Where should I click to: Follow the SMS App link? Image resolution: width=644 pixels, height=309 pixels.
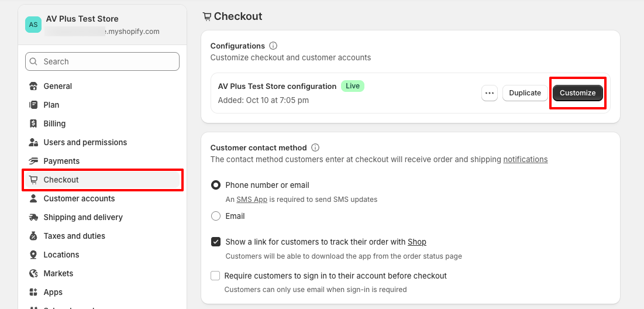(x=252, y=200)
